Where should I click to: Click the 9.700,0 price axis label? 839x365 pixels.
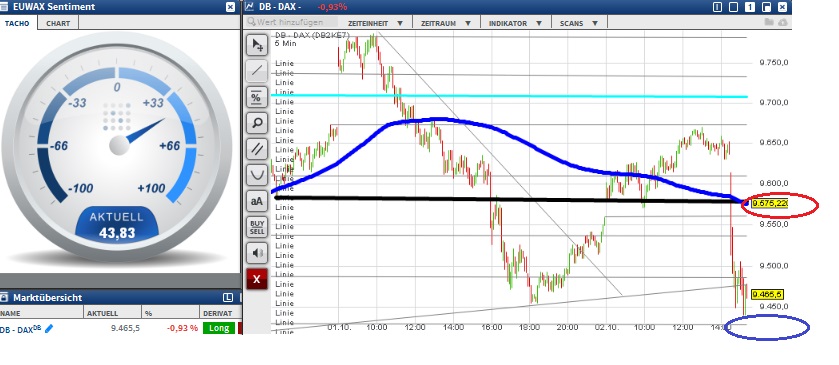click(x=773, y=102)
